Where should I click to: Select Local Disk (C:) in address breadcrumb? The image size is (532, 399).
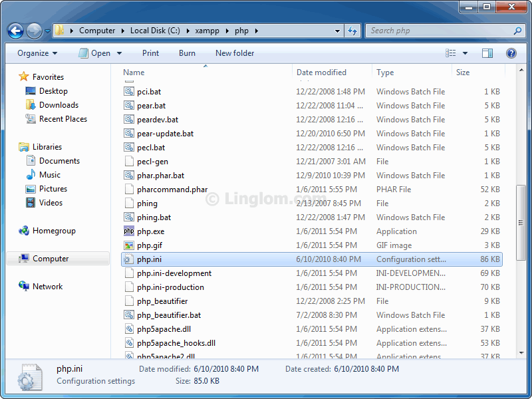[x=155, y=31]
